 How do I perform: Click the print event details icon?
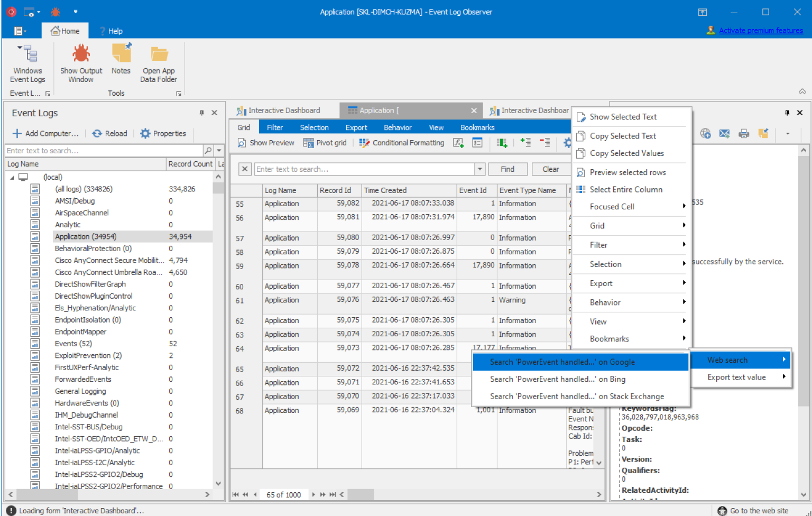[744, 133]
